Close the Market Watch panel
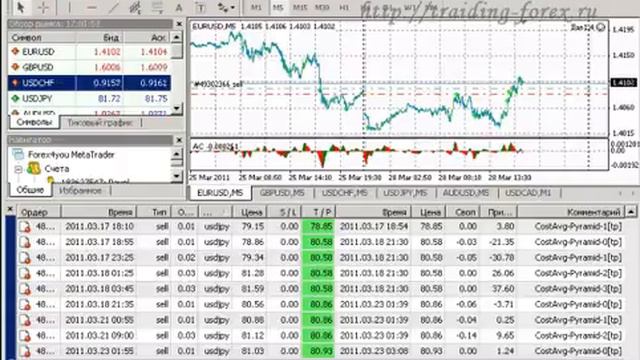Viewport: 640px width, 360px height. pyautogui.click(x=179, y=24)
